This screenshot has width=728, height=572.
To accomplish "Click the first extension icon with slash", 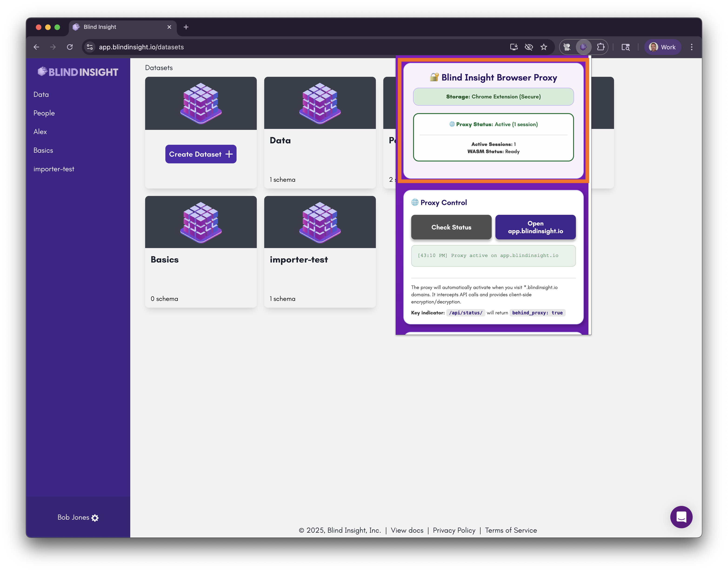I will tap(567, 47).
